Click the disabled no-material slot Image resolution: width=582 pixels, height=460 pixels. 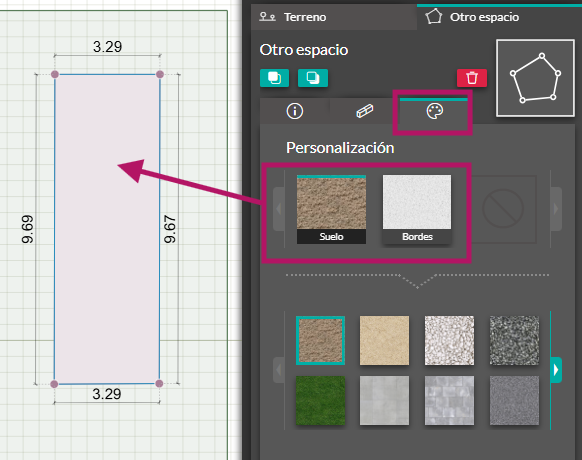pos(503,209)
